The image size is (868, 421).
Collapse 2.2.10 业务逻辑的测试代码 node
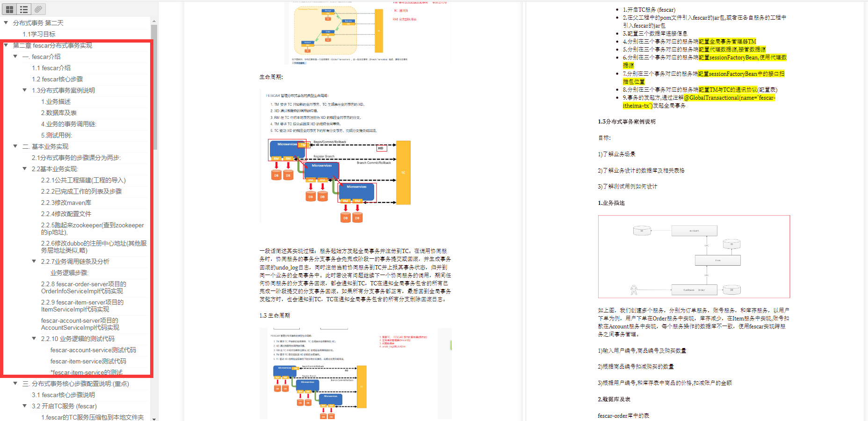34,338
